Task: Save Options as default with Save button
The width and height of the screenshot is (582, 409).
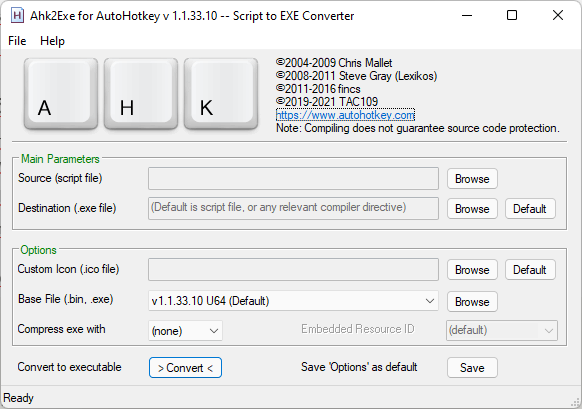Action: (x=472, y=368)
